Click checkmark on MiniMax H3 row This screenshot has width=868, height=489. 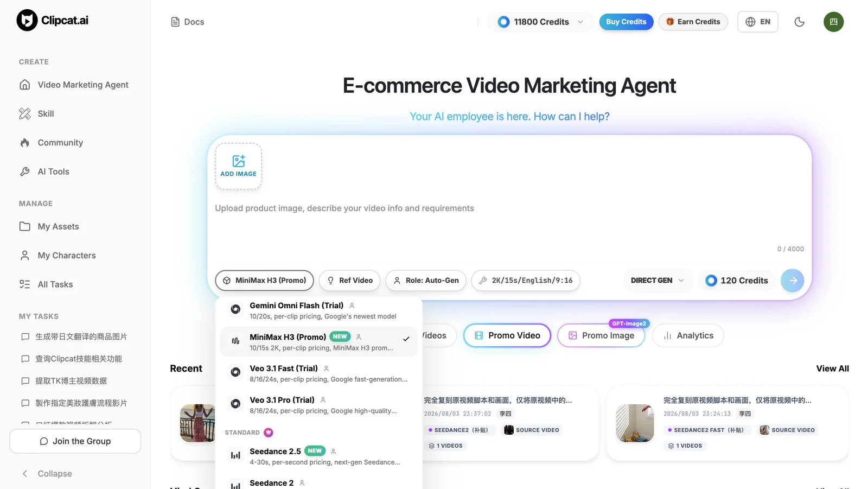pyautogui.click(x=406, y=339)
